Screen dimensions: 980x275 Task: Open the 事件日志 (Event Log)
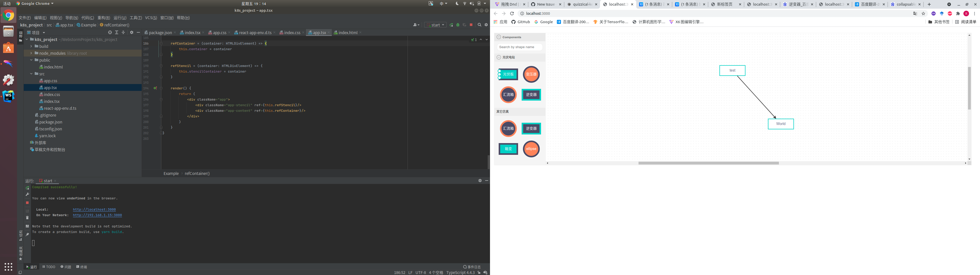472,267
